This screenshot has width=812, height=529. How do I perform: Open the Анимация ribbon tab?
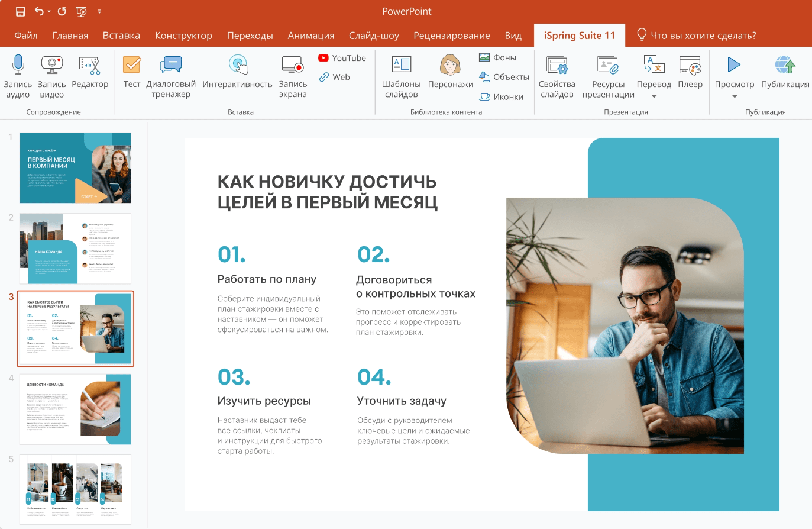311,36
